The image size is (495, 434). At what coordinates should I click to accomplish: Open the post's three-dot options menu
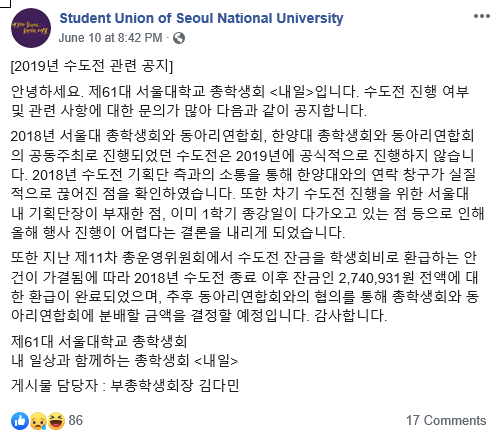(482, 16)
